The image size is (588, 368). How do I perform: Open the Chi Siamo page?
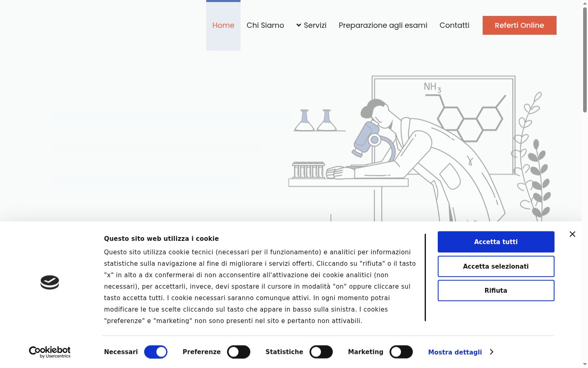point(265,25)
